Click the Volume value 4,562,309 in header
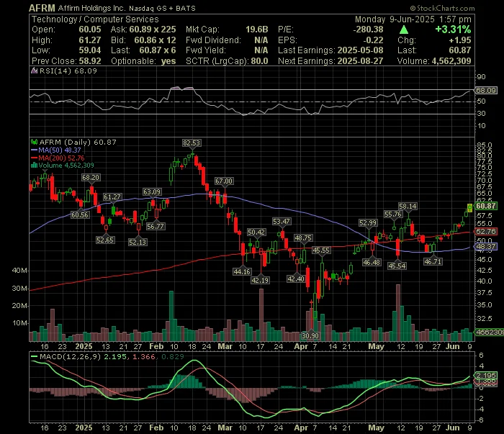504x434 pixels. (x=451, y=61)
